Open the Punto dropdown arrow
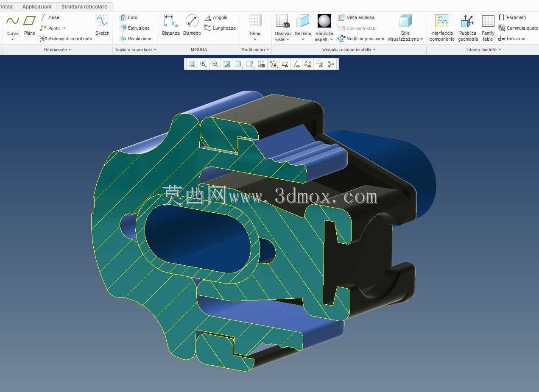 point(64,28)
